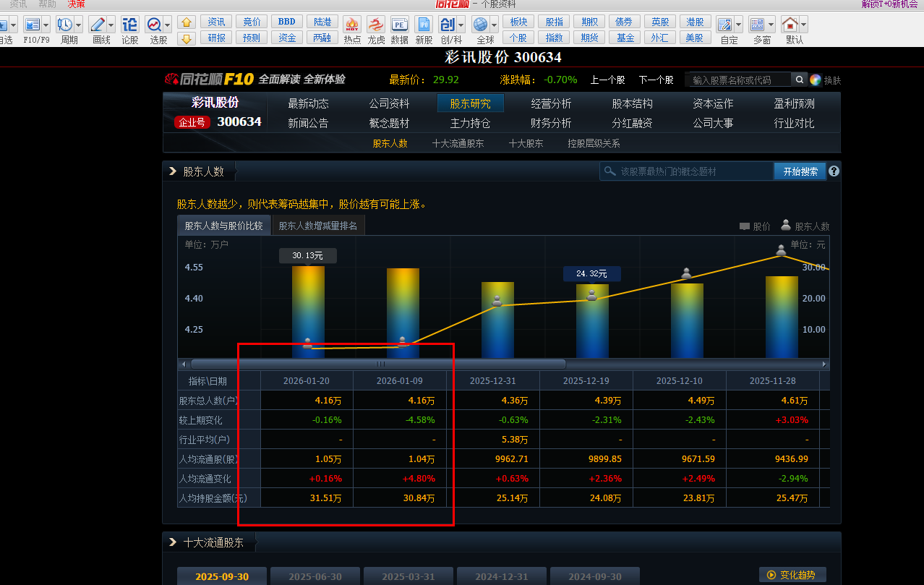Screen dimensions: 924x585
Task: Expand the 多窗 dropdown arrow
Action: pyautogui.click(x=771, y=25)
